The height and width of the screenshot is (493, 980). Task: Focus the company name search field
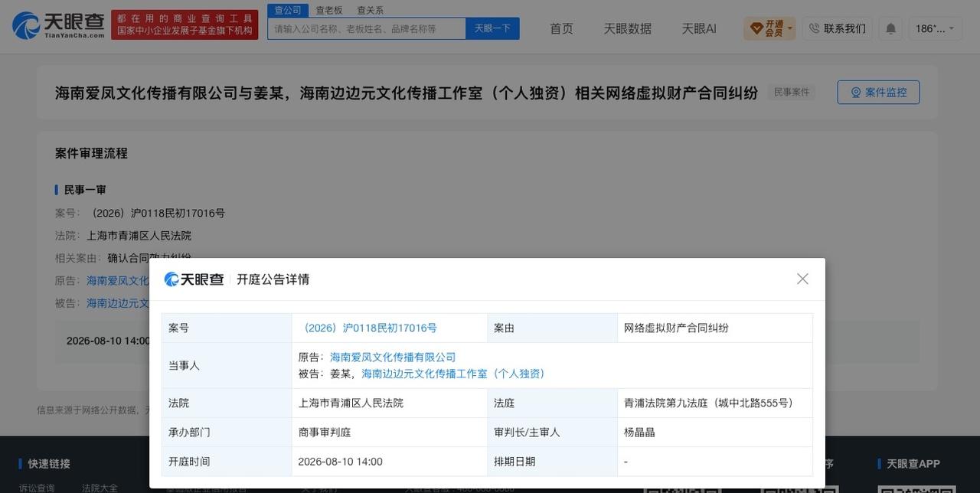point(367,28)
